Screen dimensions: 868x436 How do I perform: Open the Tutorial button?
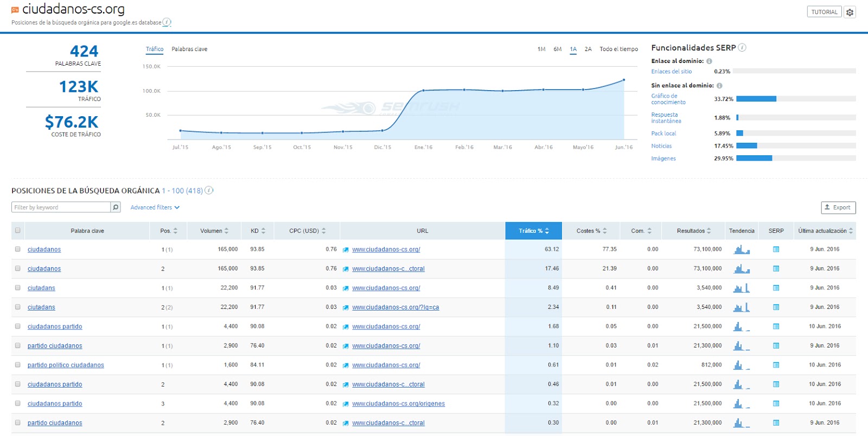click(x=824, y=12)
